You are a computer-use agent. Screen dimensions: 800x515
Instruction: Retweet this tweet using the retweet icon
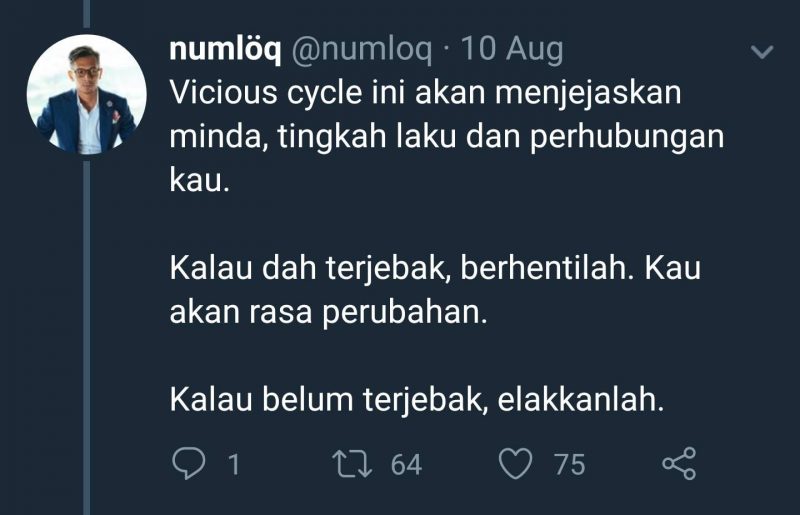pyautogui.click(x=353, y=463)
